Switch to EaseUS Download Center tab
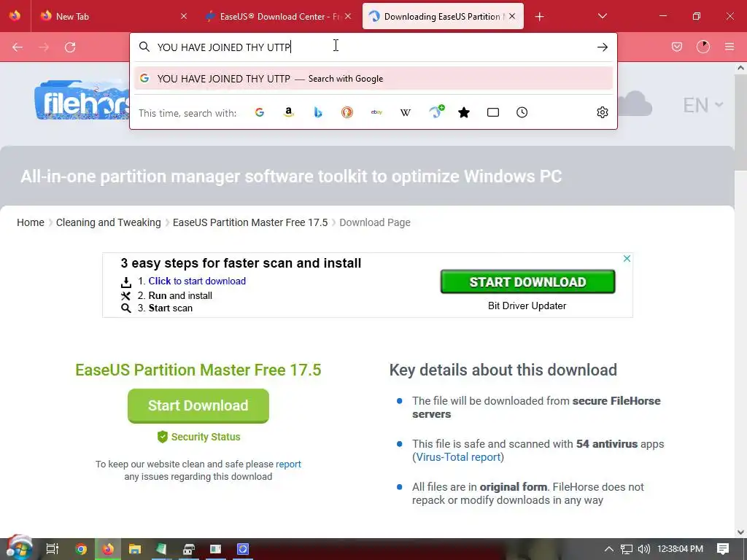 pyautogui.click(x=279, y=16)
